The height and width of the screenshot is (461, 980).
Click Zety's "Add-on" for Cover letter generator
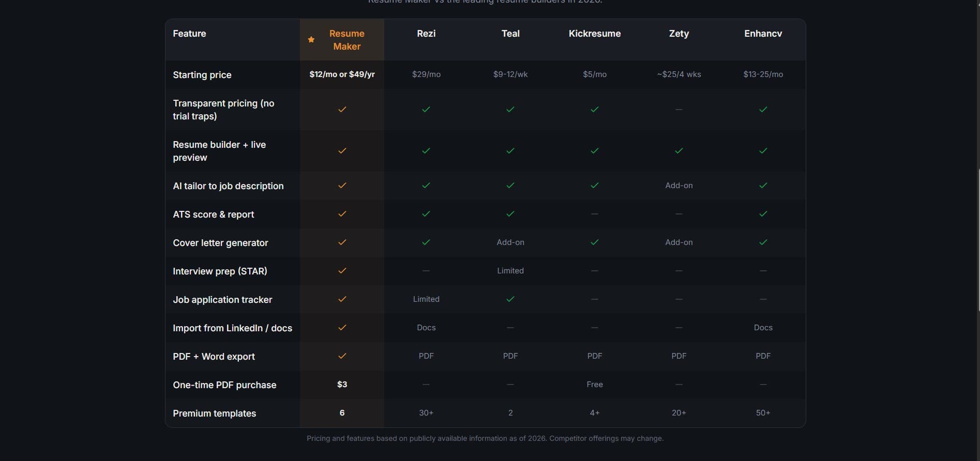point(679,242)
